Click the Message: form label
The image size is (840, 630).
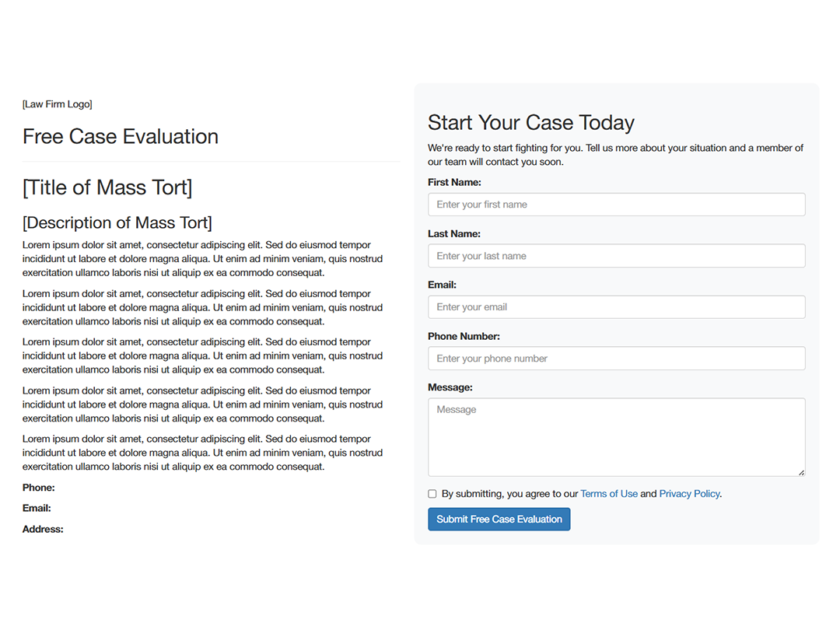(x=450, y=387)
